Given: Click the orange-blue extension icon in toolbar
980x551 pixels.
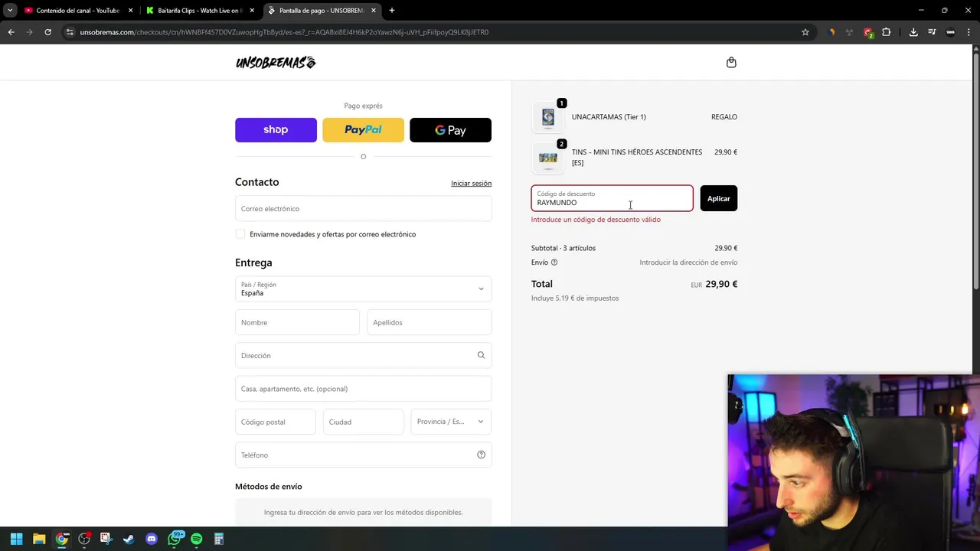Looking at the screenshot, I should 831,32.
